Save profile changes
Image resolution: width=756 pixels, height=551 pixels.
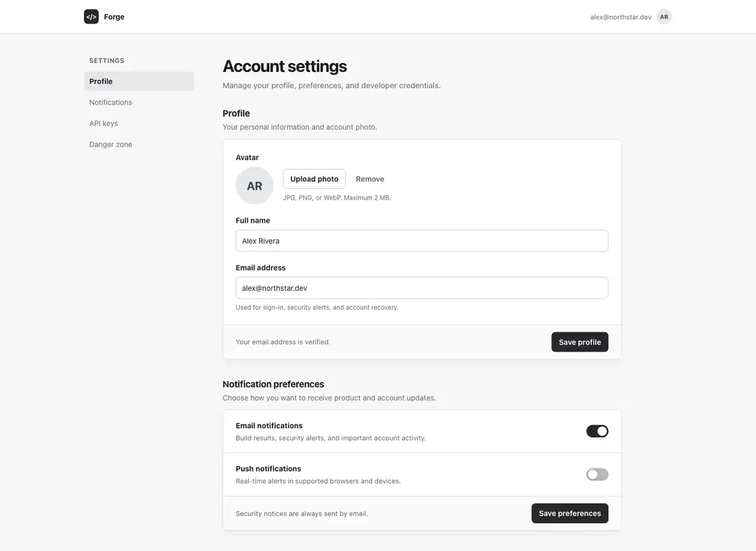pos(580,342)
